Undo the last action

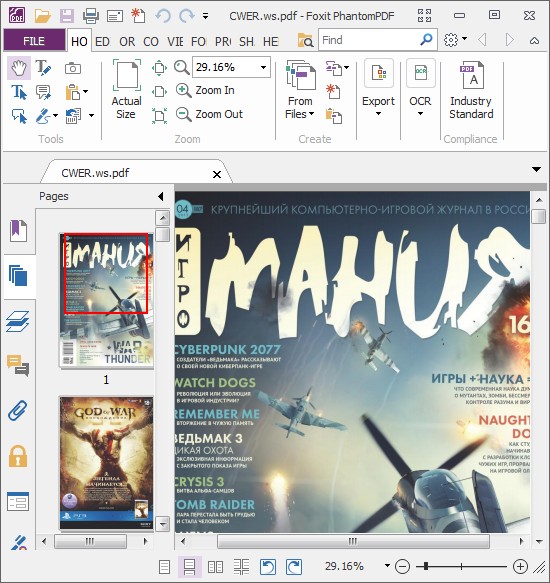pos(163,16)
